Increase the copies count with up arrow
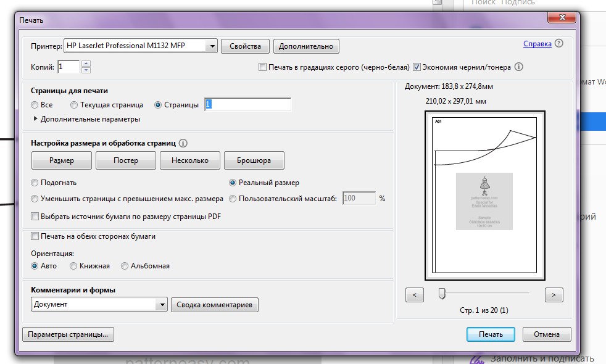 (x=86, y=64)
